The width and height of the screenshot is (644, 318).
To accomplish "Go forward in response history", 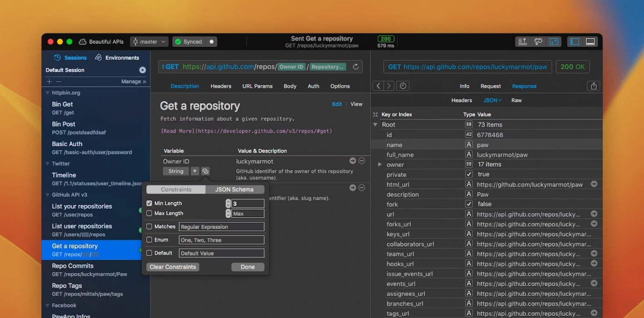I will point(389,86).
